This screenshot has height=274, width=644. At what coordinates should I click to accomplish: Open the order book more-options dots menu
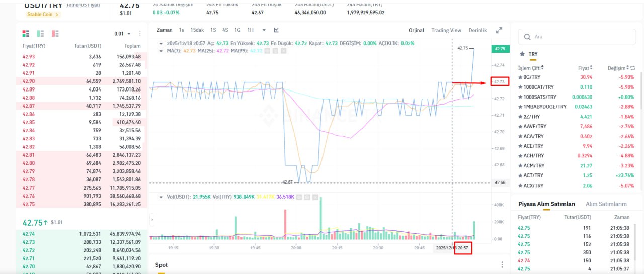click(x=140, y=34)
